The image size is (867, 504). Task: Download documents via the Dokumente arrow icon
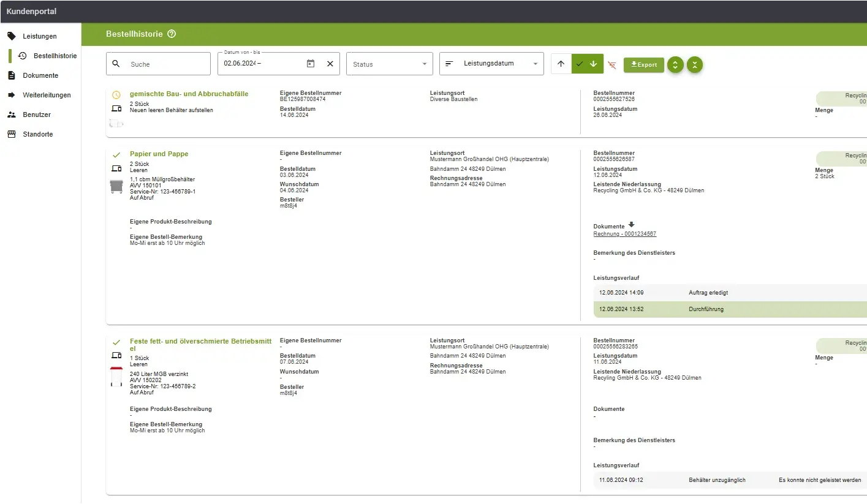pos(632,225)
